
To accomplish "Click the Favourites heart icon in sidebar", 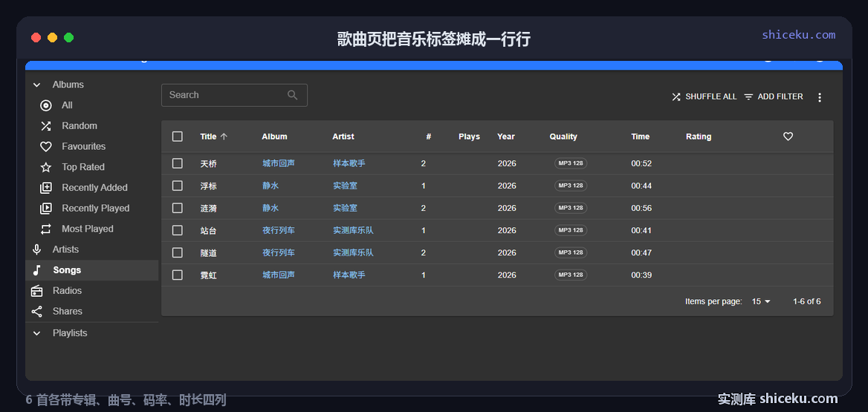I will (x=46, y=146).
